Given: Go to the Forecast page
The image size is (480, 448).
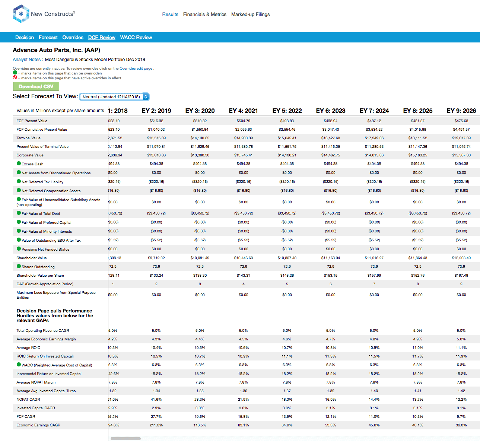Looking at the screenshot, I should (48, 38).
